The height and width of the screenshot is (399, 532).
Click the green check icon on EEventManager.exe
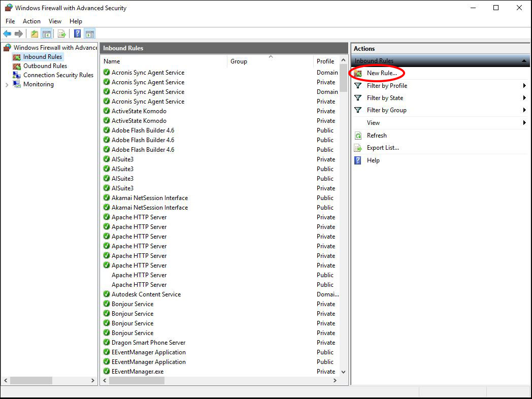click(x=107, y=371)
